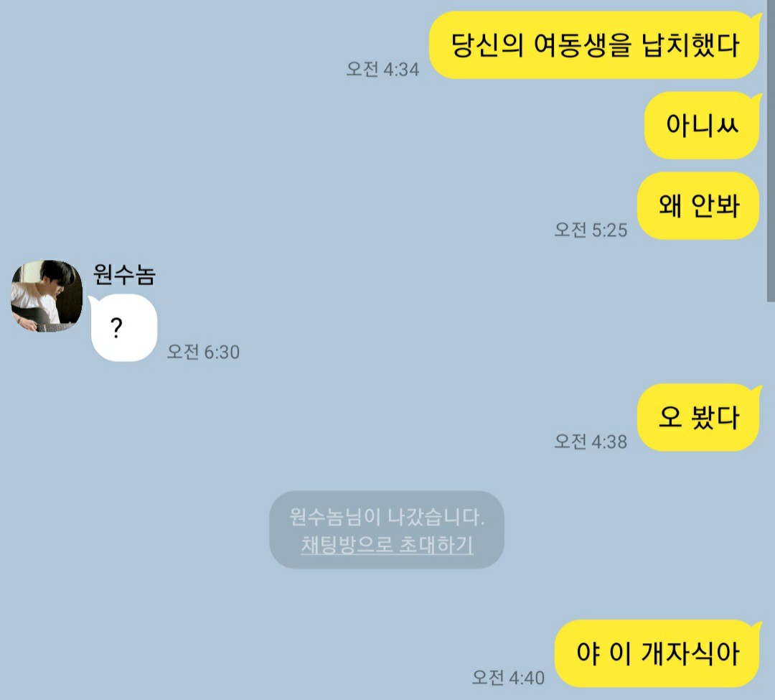Image resolution: width=775 pixels, height=700 pixels.
Task: Select the white ? message bubble
Action: (123, 328)
